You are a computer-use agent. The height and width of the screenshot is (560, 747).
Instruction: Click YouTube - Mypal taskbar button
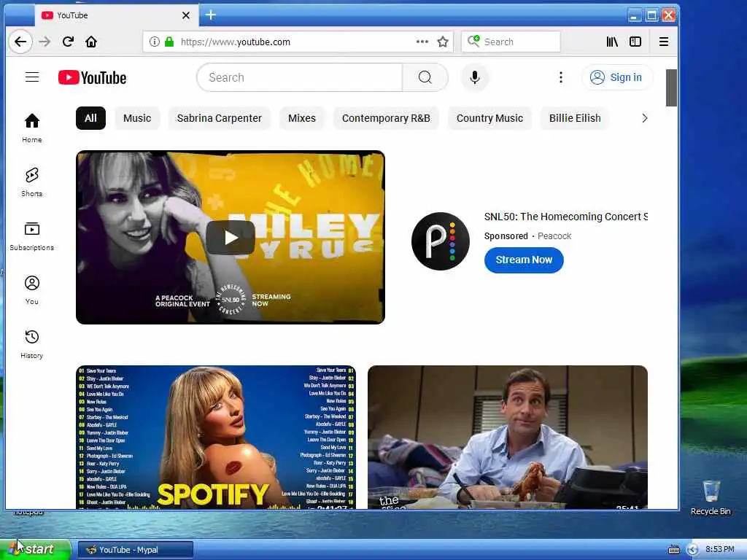pyautogui.click(x=135, y=550)
